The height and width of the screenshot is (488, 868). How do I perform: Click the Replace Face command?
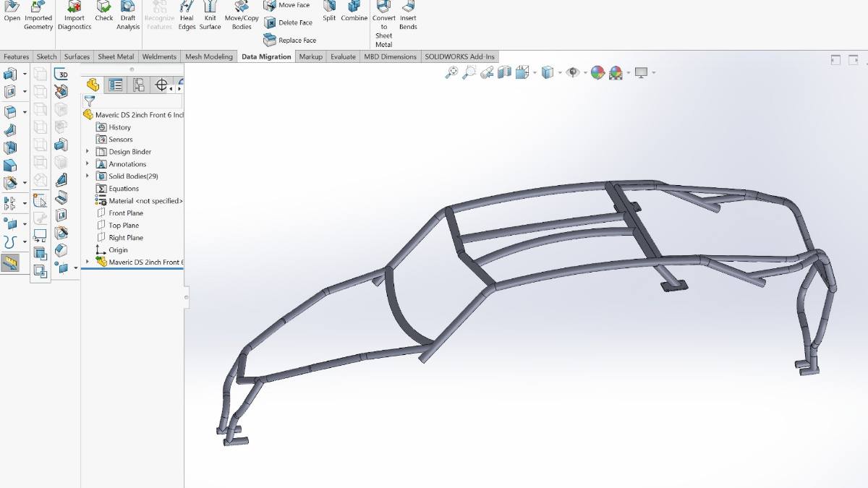tap(290, 40)
